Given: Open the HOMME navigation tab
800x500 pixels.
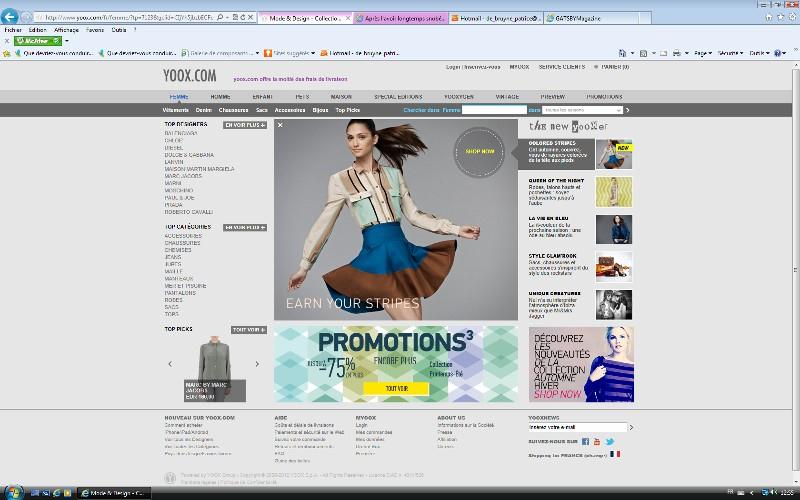Looking at the screenshot, I should click(x=220, y=97).
